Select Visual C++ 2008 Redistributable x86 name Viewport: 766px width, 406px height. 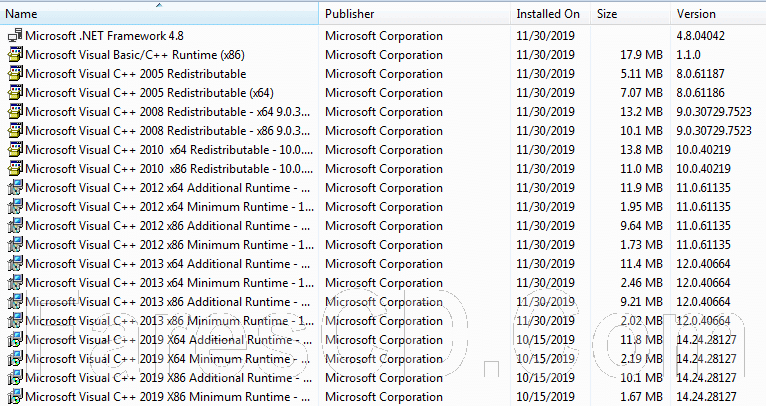[x=168, y=131]
